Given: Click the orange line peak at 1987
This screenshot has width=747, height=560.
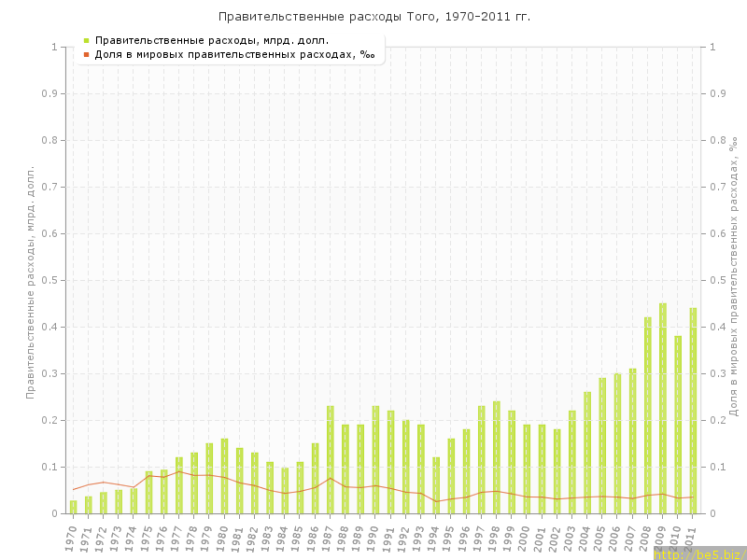Looking at the screenshot, I should pos(331,478).
